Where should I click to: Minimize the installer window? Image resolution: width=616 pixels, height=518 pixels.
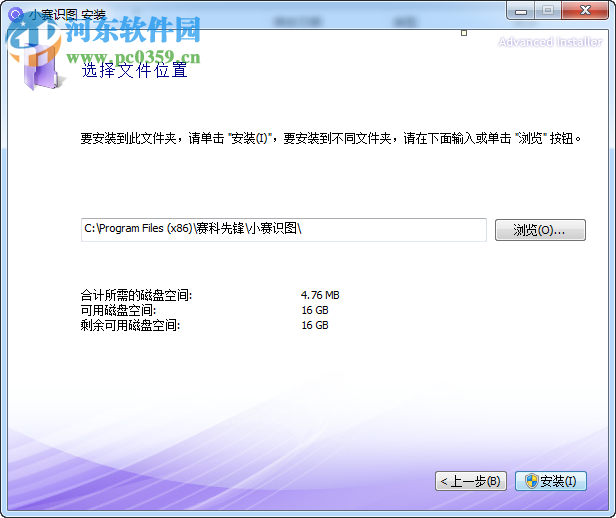click(521, 11)
